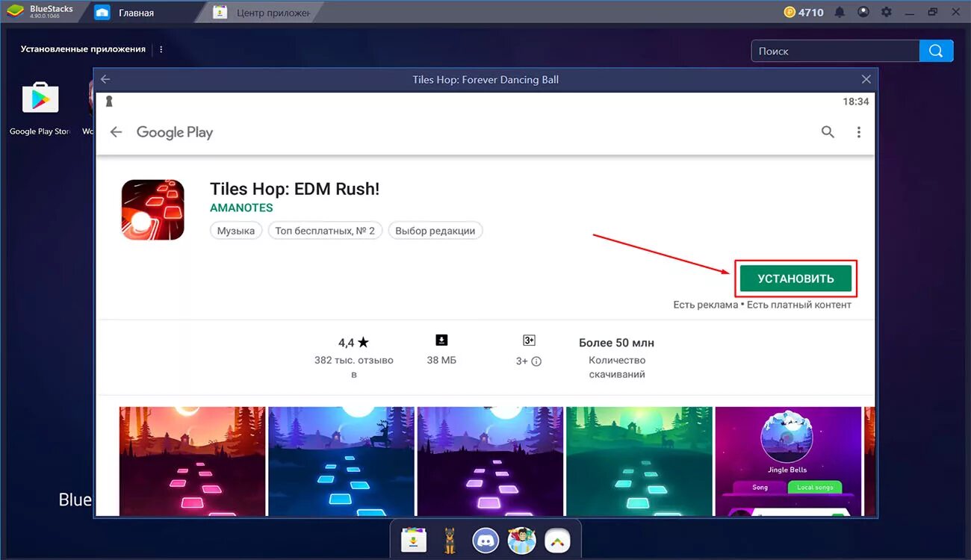Screen dimensions: 971x560
Task: Click into the Поиск search field
Action: (x=835, y=51)
